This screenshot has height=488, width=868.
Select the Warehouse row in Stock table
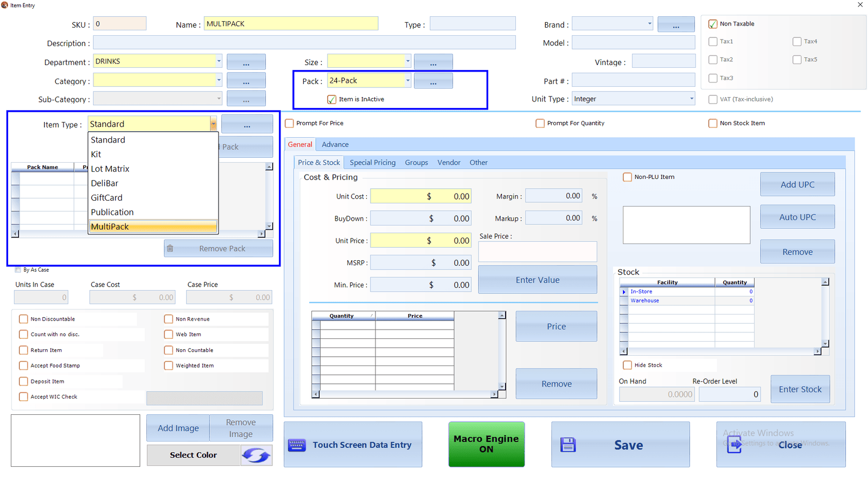coord(687,300)
